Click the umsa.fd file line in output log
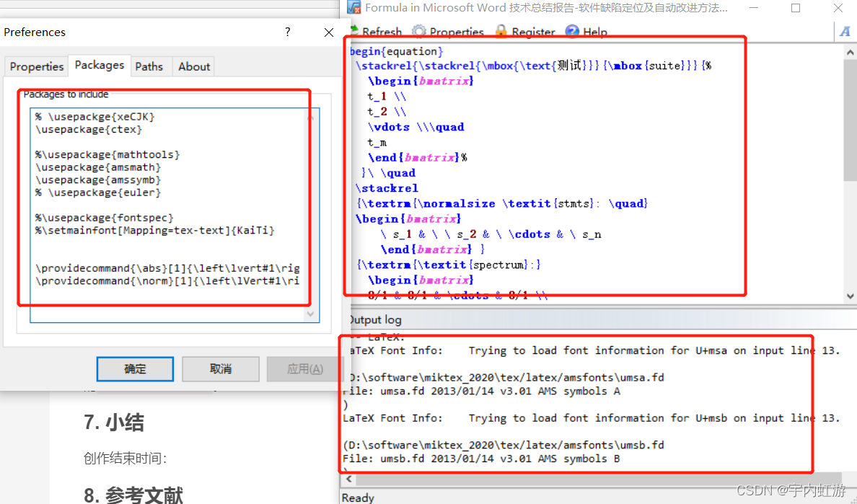 pyautogui.click(x=481, y=391)
